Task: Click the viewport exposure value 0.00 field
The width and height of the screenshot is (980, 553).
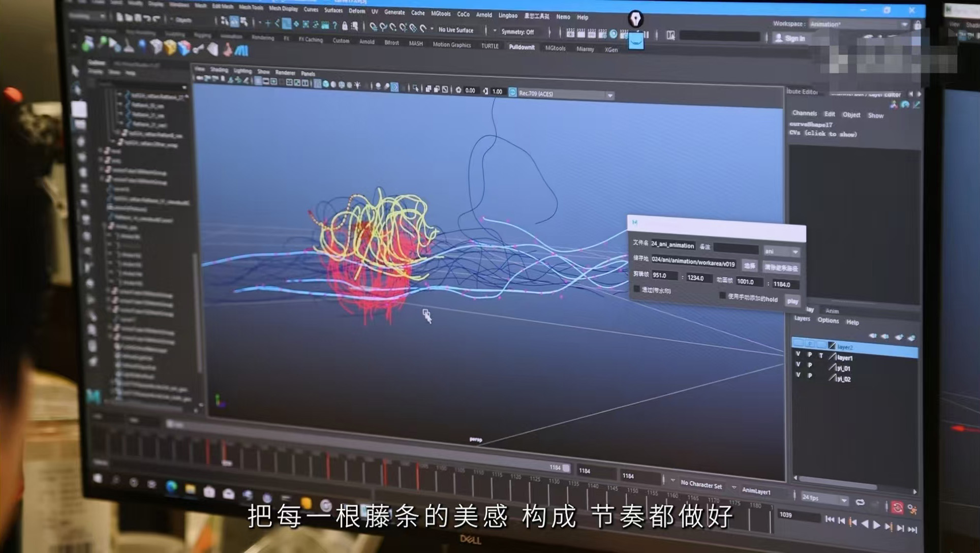Action: pyautogui.click(x=470, y=90)
